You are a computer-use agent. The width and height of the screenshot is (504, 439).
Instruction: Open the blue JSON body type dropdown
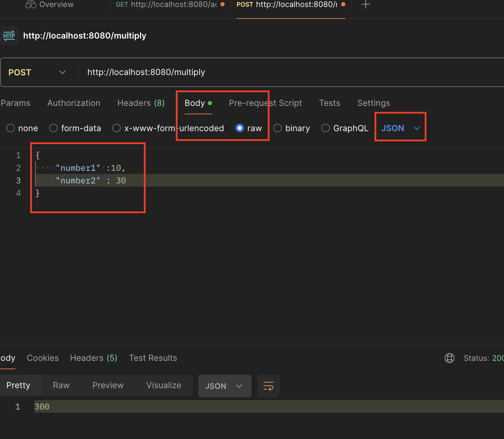coord(400,128)
